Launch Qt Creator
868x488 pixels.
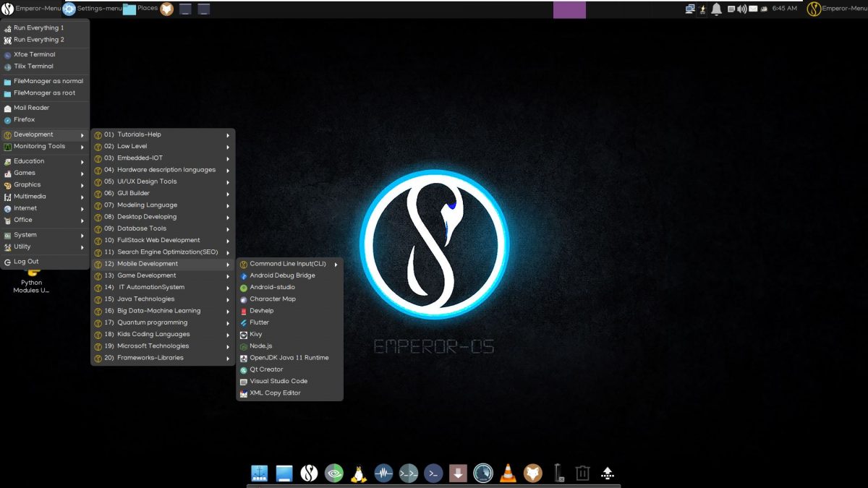tap(265, 369)
